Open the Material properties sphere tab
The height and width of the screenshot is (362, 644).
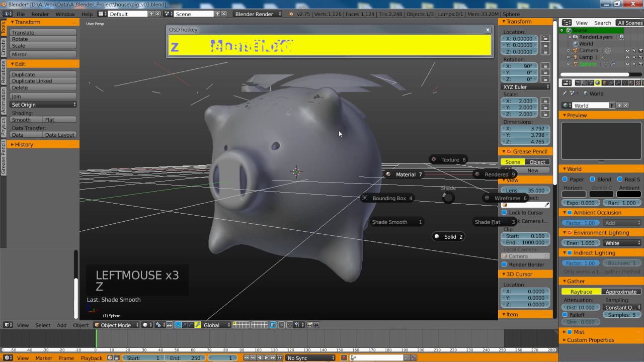[631, 83]
